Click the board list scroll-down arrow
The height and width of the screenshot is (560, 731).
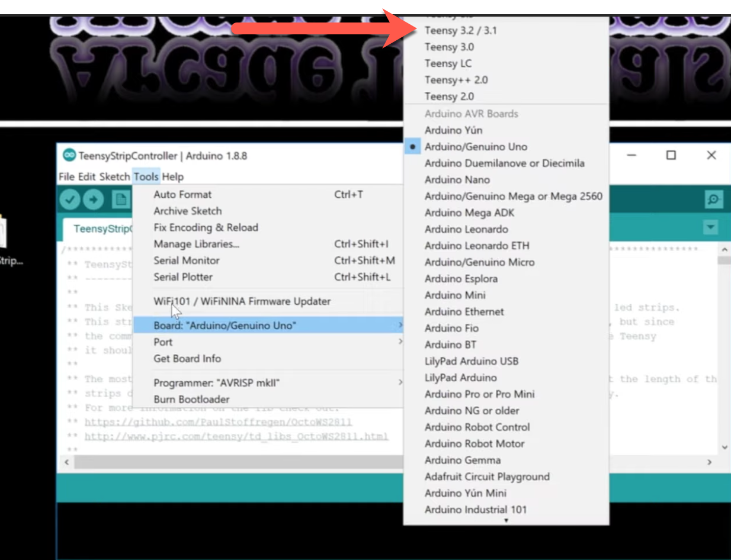point(506,521)
